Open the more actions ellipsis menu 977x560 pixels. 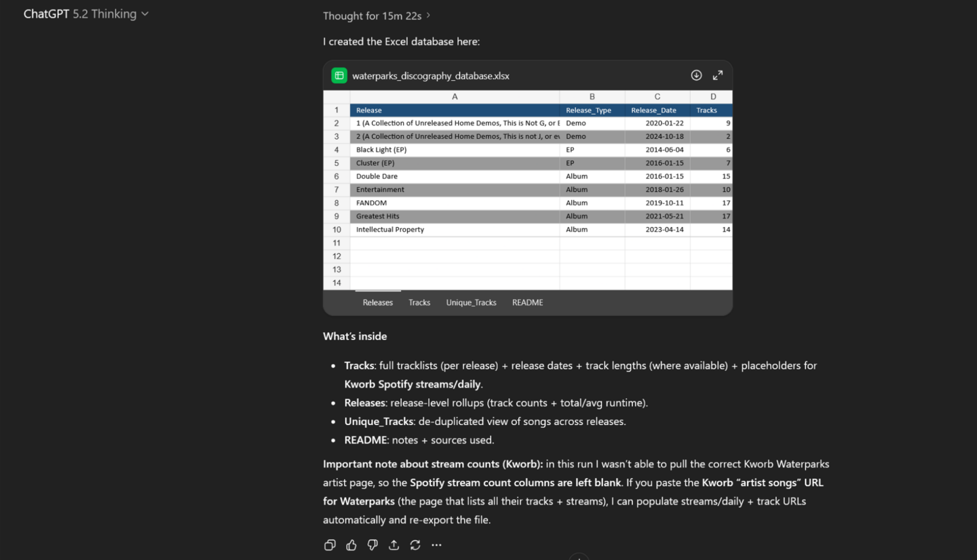click(x=436, y=545)
